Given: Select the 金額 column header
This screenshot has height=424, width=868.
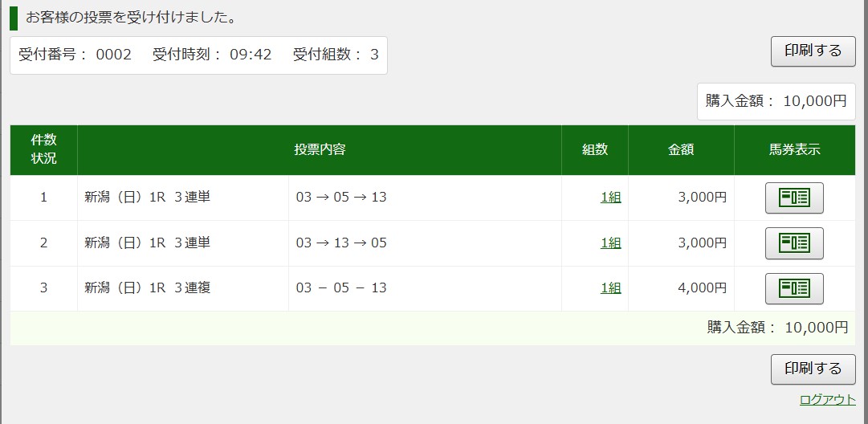Looking at the screenshot, I should click(x=681, y=149).
